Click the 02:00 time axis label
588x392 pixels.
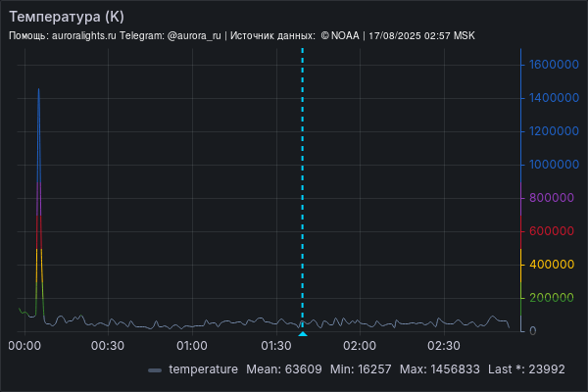click(x=360, y=346)
